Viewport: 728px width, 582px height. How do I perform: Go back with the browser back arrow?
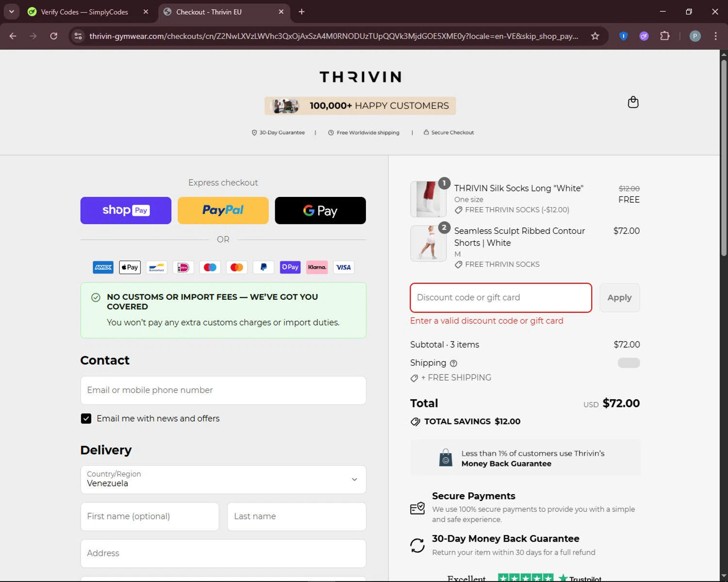click(13, 36)
